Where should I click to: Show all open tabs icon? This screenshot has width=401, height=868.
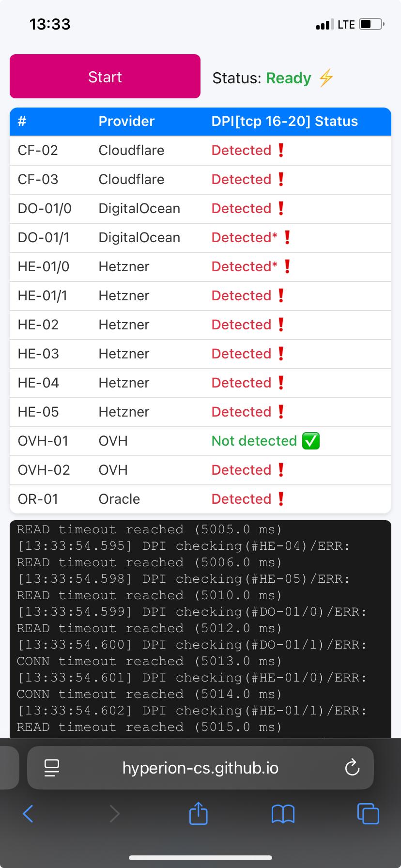coord(368,813)
